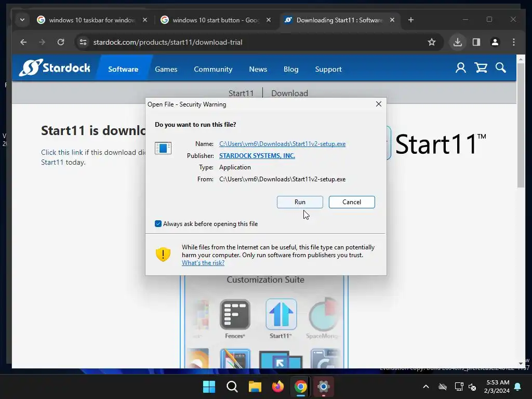Click the browser forward arrow
This screenshot has width=532, height=399.
click(x=42, y=42)
